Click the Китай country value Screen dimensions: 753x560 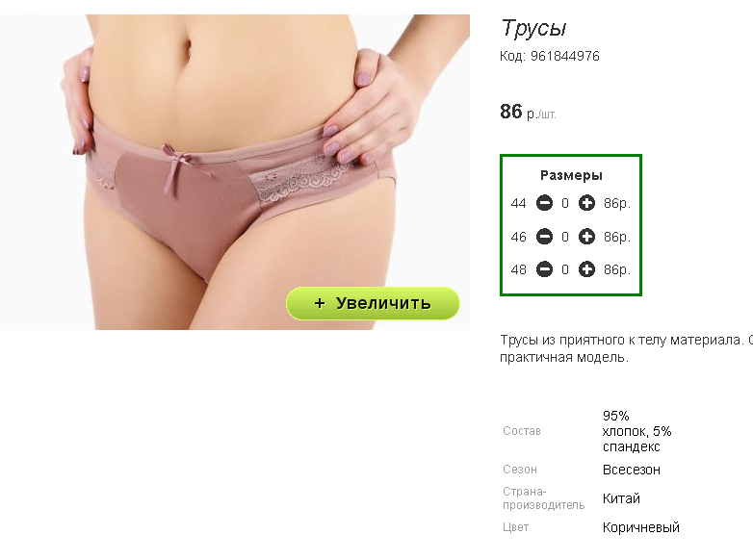621,498
